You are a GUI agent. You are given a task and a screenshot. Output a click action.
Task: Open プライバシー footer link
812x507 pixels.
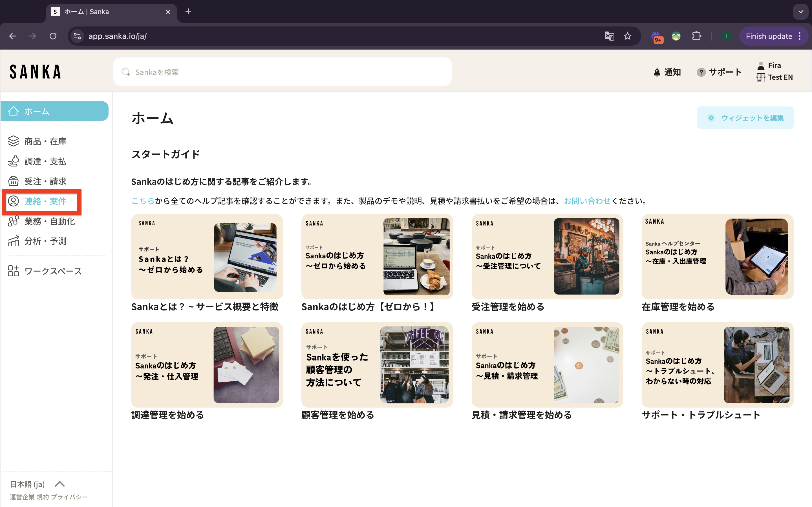pos(69,497)
